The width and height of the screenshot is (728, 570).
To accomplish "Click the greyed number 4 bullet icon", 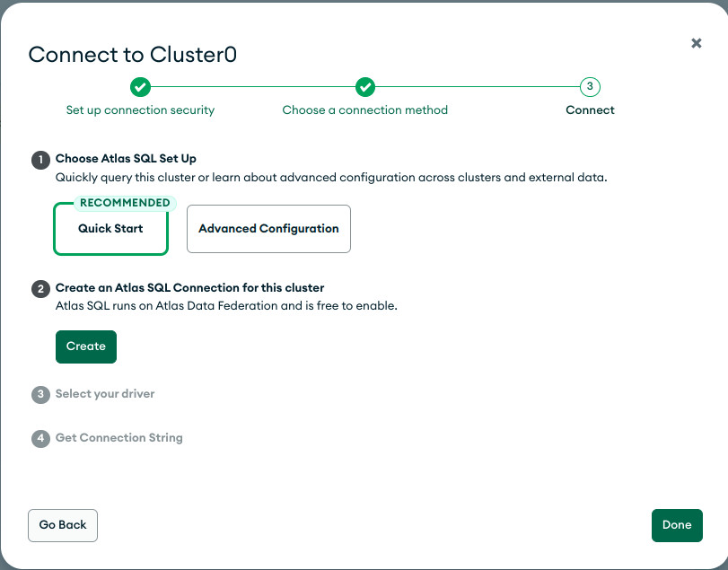I will click(x=41, y=438).
